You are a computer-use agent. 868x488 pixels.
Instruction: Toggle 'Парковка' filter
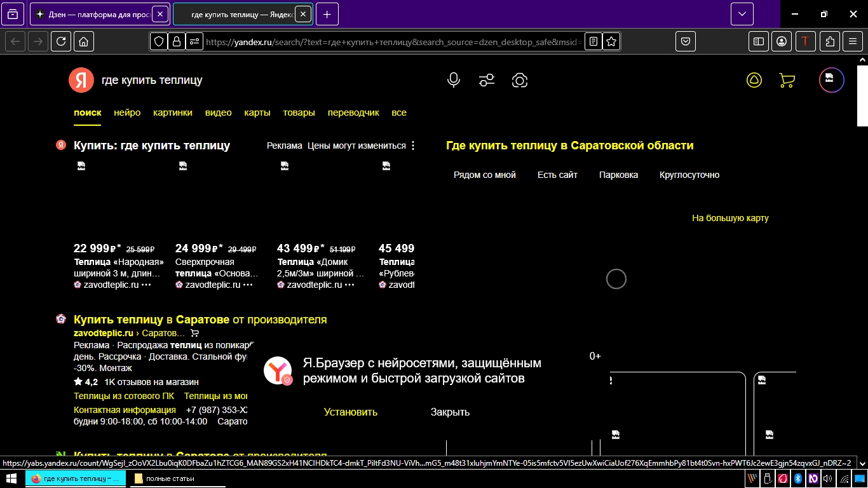tap(618, 175)
